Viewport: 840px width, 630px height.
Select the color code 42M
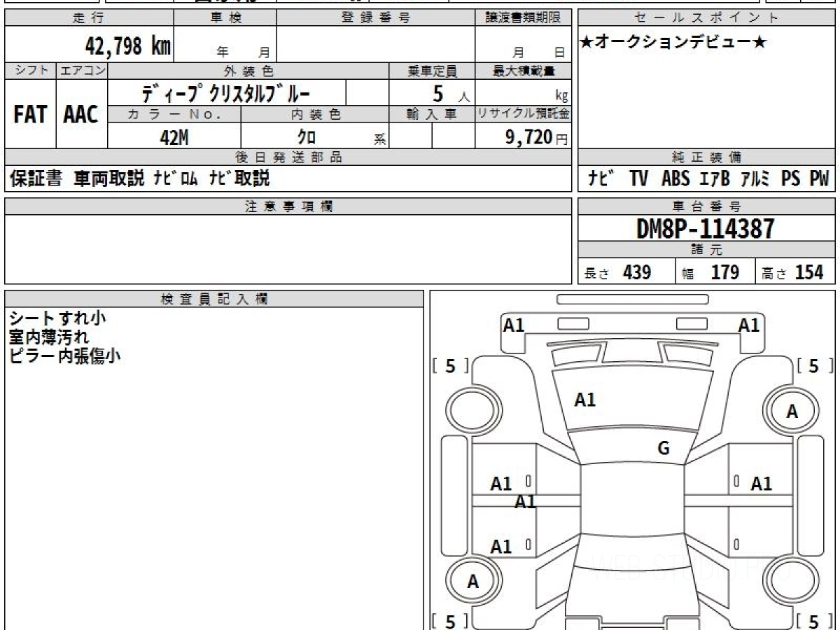(x=174, y=137)
